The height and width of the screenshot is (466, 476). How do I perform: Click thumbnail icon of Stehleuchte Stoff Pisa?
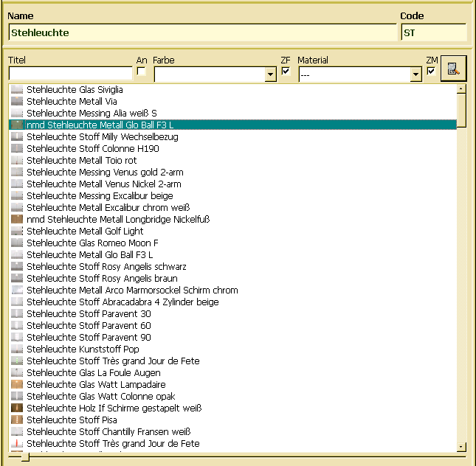click(17, 420)
